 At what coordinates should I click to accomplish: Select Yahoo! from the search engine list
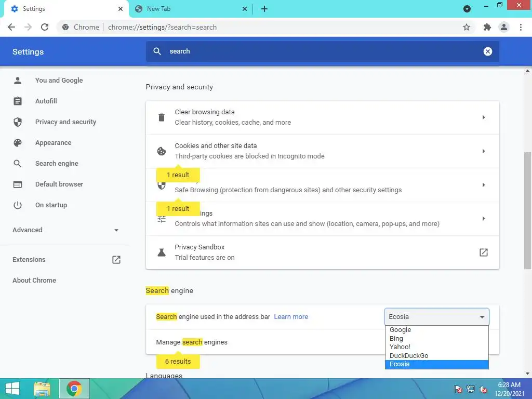point(436,347)
